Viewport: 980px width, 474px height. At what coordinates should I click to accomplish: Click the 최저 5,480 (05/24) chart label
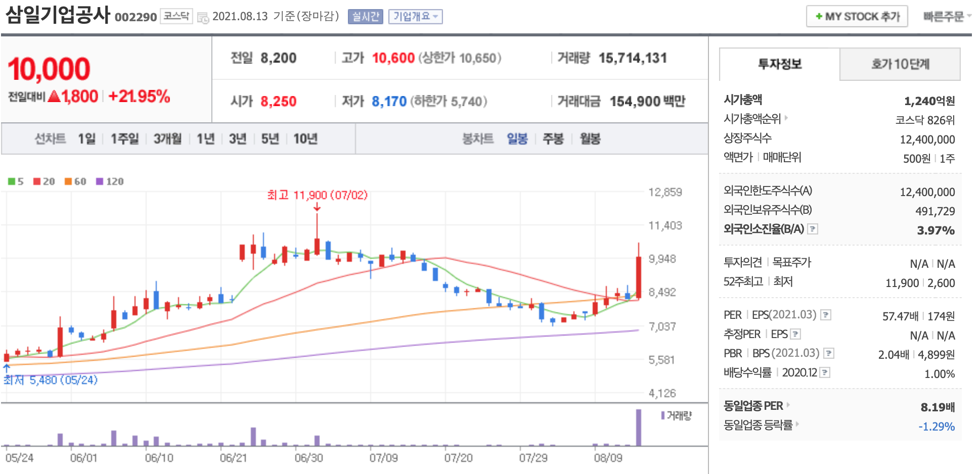[x=51, y=380]
